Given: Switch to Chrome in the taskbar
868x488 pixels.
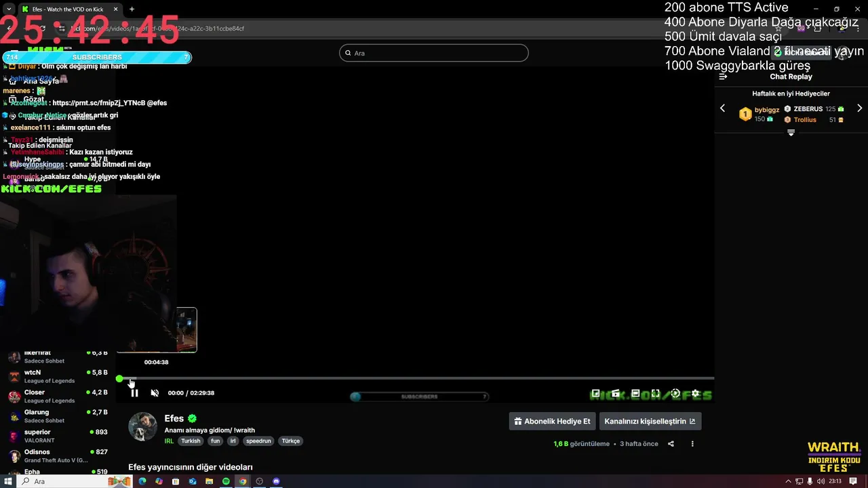Looking at the screenshot, I should [243, 481].
